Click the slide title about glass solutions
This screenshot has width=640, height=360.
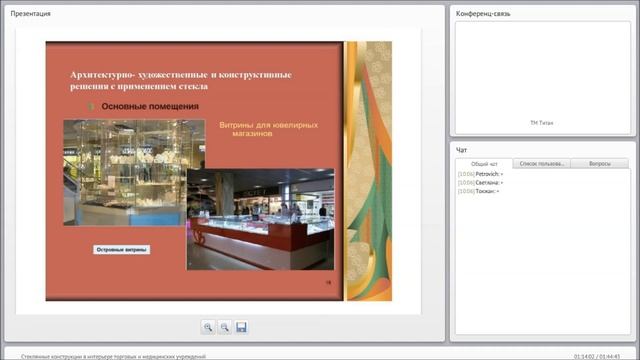pyautogui.click(x=181, y=80)
